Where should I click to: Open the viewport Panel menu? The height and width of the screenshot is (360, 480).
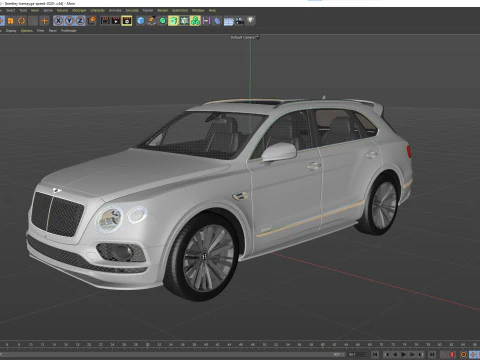[53, 30]
